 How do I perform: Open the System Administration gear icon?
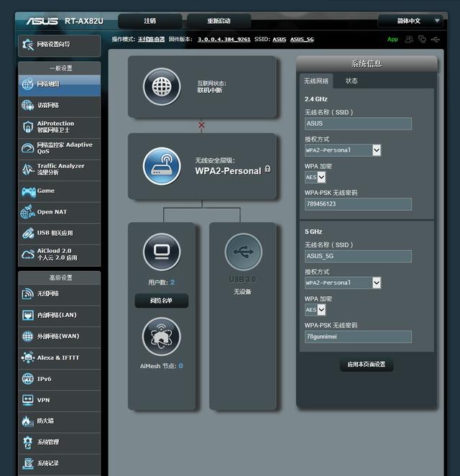coord(27,443)
